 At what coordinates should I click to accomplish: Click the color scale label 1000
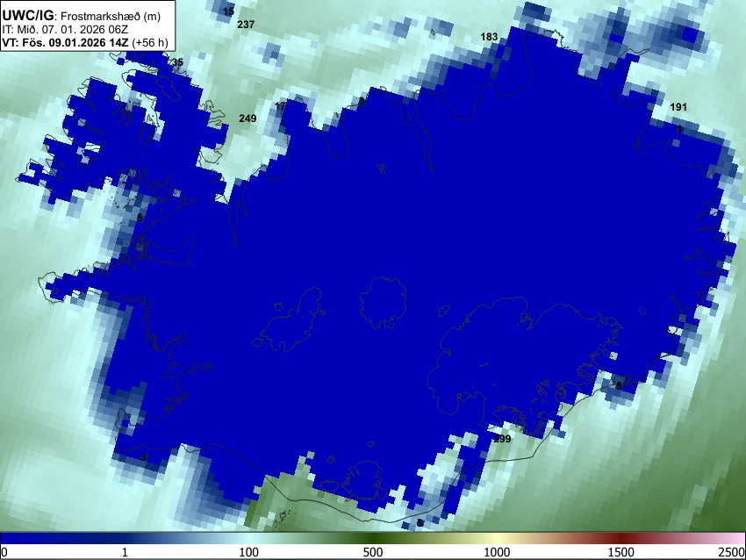click(x=497, y=552)
